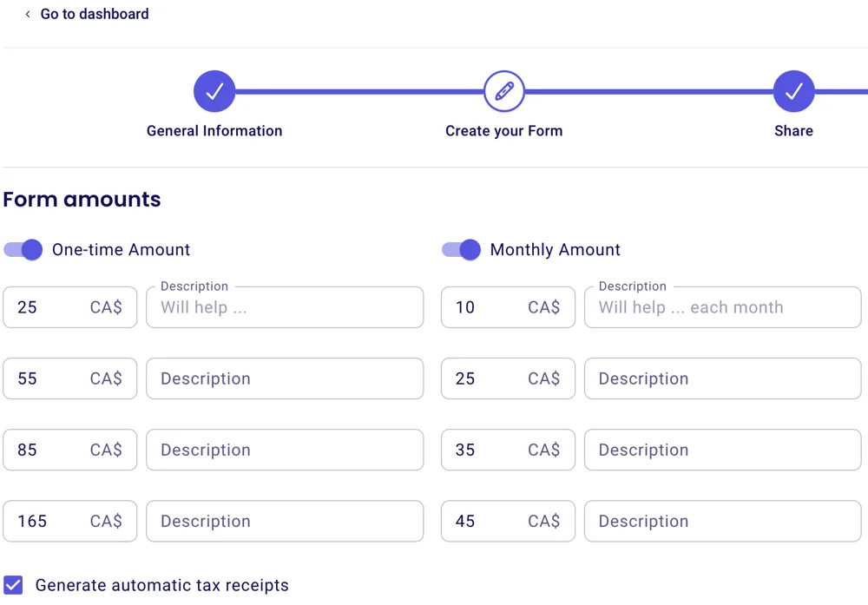Click the monthly amount field showing 25

508,378
